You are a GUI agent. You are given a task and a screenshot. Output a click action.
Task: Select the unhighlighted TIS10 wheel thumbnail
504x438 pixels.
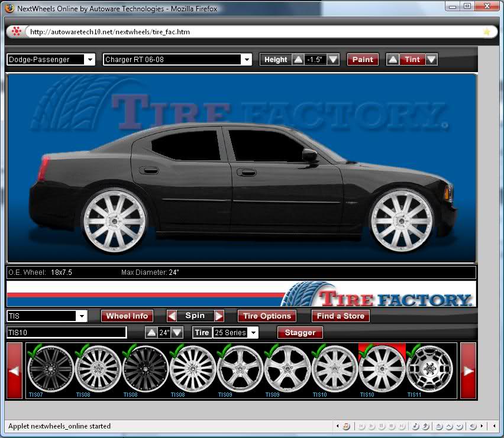coord(334,369)
